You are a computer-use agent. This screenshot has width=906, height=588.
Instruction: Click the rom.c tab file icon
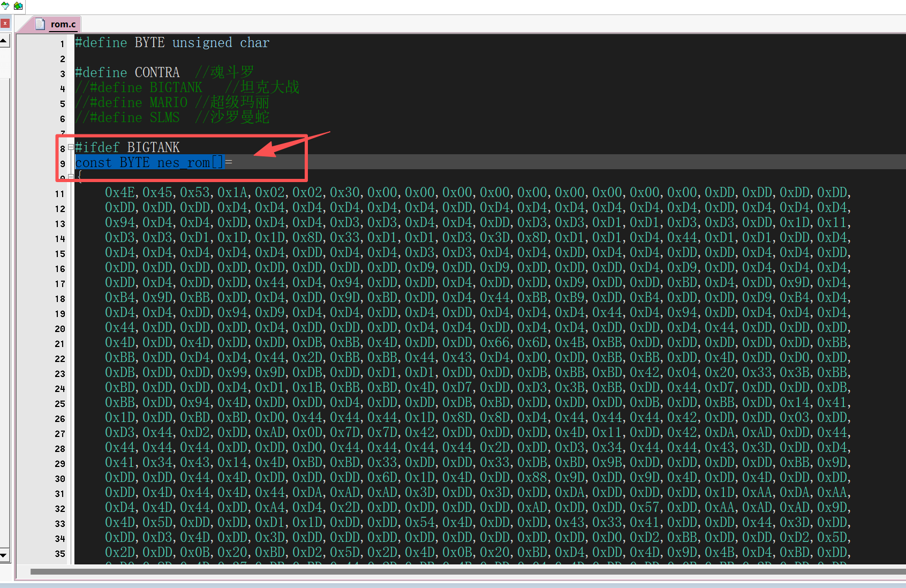40,24
